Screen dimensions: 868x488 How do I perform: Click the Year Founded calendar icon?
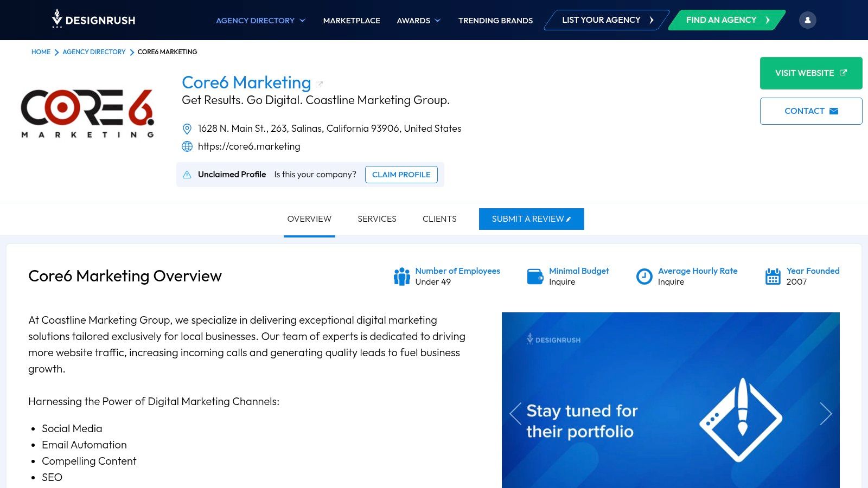pos(773,276)
